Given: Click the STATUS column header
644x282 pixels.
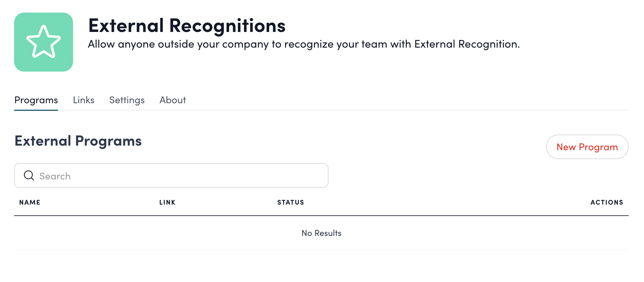Looking at the screenshot, I should click(290, 202).
